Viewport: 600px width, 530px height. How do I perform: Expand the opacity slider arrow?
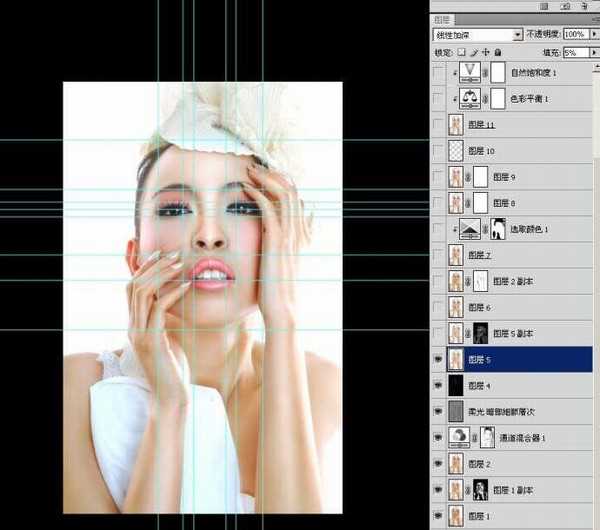[595, 34]
